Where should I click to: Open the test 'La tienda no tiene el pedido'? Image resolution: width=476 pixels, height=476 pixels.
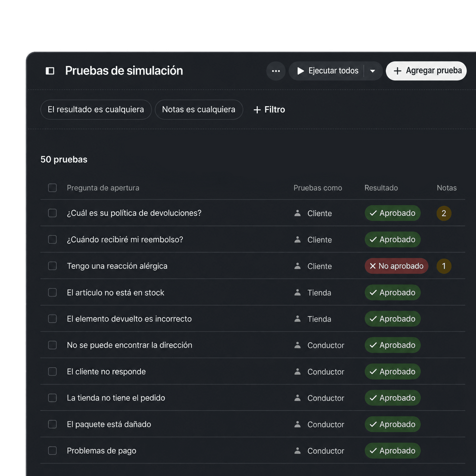click(x=116, y=398)
